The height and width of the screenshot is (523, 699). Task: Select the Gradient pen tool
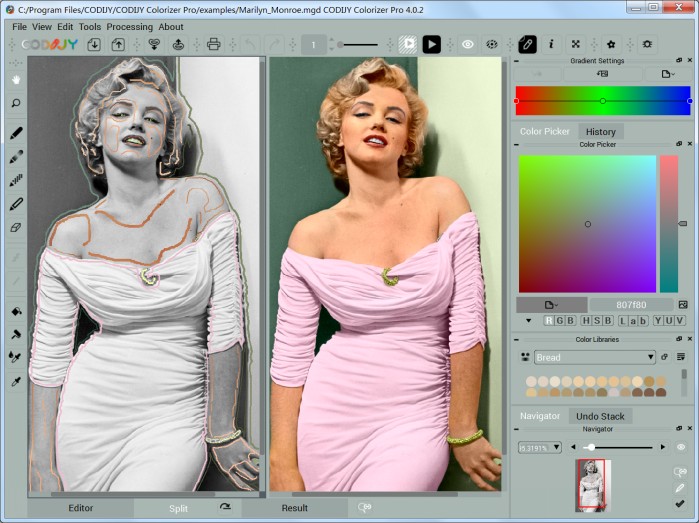point(16,156)
